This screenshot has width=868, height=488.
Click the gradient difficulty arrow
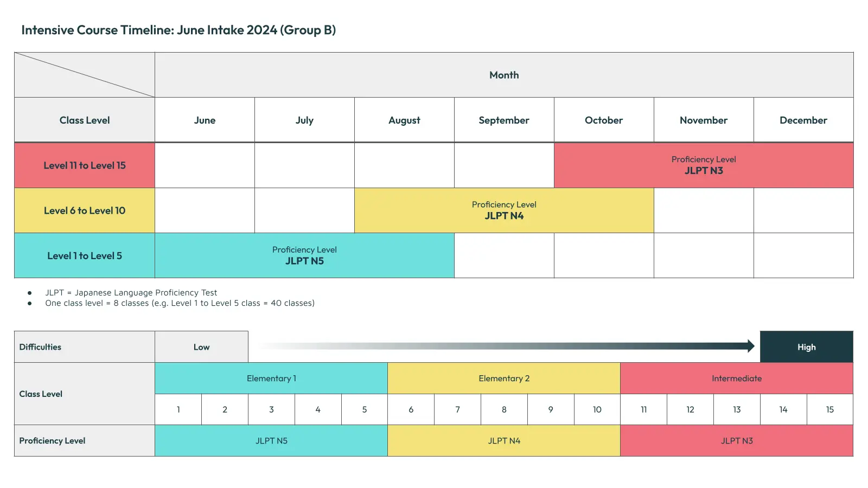click(505, 346)
